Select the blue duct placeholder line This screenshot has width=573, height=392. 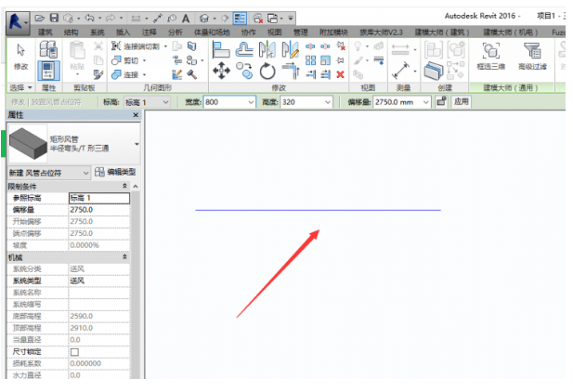click(318, 210)
